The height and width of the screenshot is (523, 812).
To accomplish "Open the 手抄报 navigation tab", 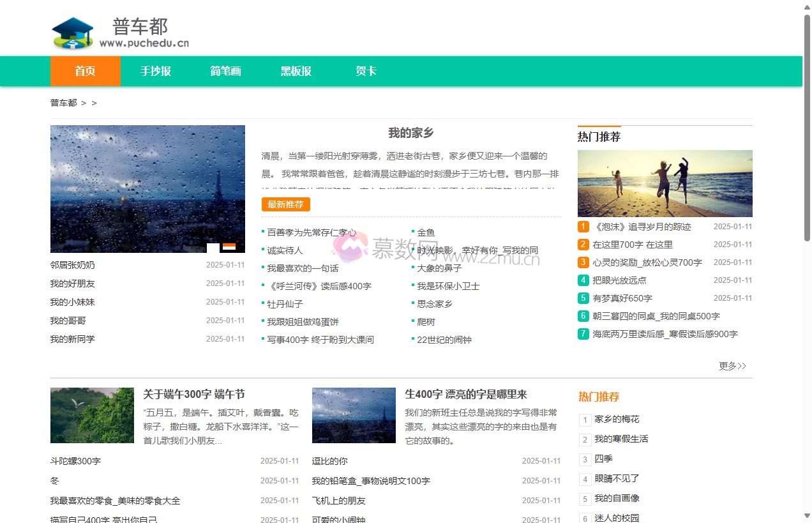I will click(x=155, y=71).
